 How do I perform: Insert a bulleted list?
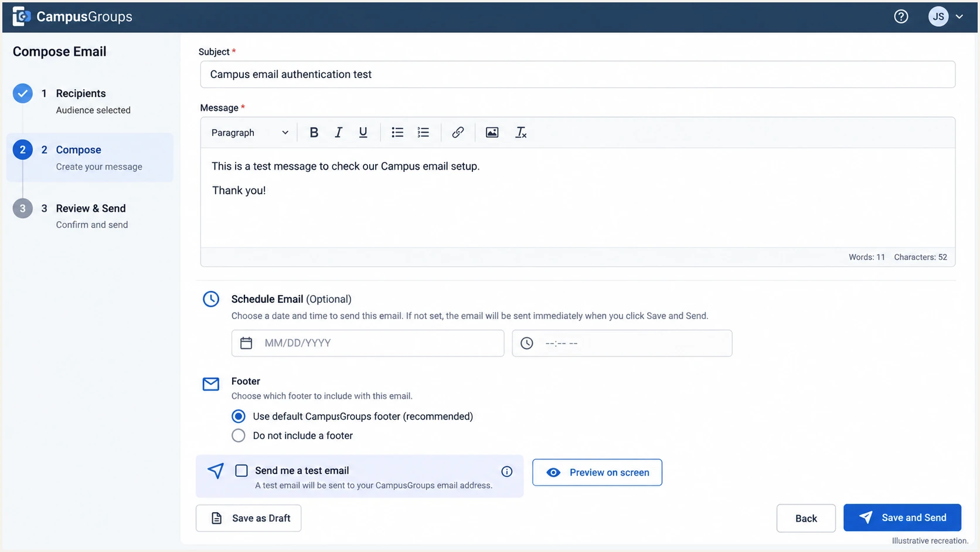pyautogui.click(x=397, y=133)
